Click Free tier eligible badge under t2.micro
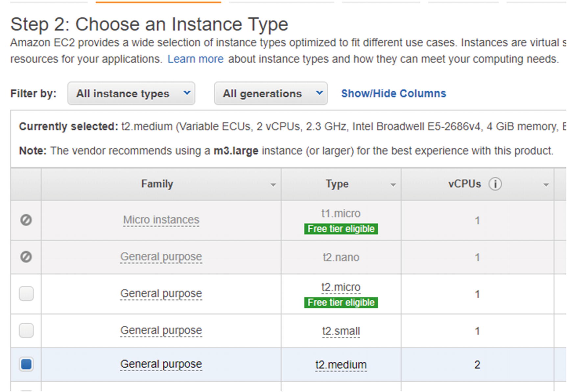The width and height of the screenshot is (567, 392). [x=341, y=302]
